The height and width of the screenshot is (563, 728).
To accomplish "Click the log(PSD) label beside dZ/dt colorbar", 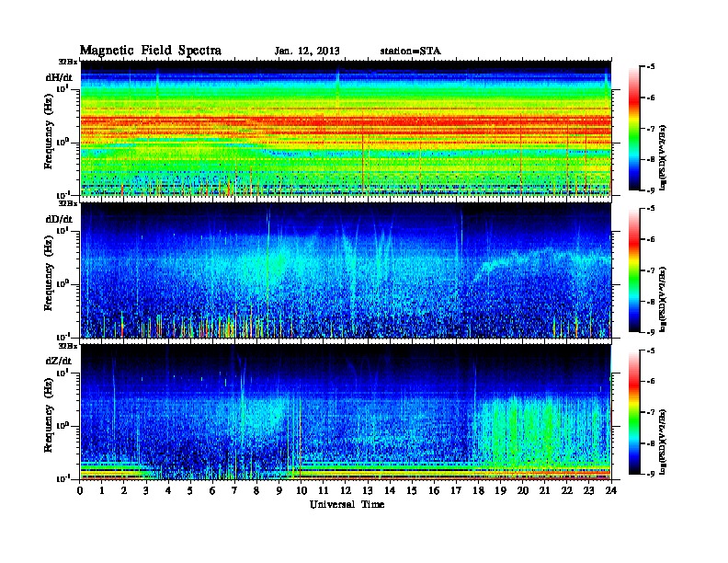I will [663, 442].
